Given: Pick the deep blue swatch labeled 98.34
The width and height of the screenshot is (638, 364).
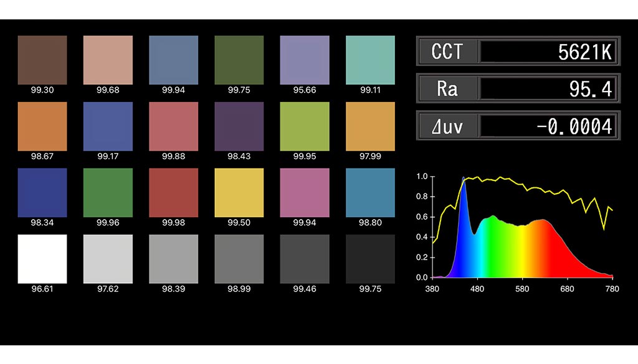Looking at the screenshot, I should click(42, 192).
